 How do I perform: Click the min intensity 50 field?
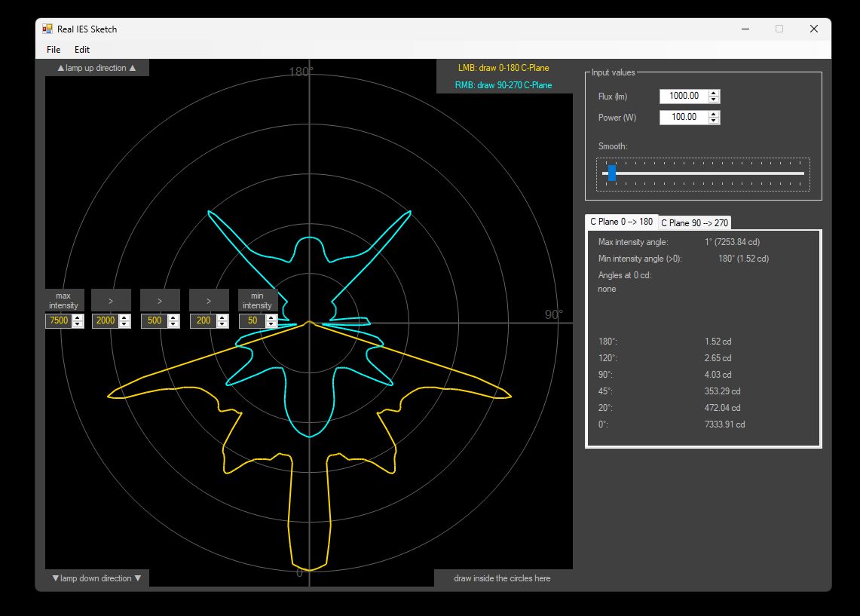point(252,321)
